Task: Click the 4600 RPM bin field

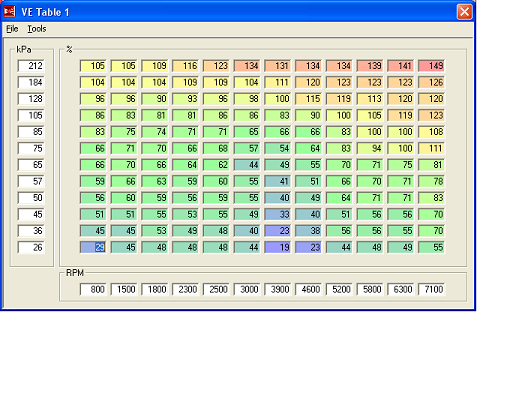Action: [x=308, y=289]
